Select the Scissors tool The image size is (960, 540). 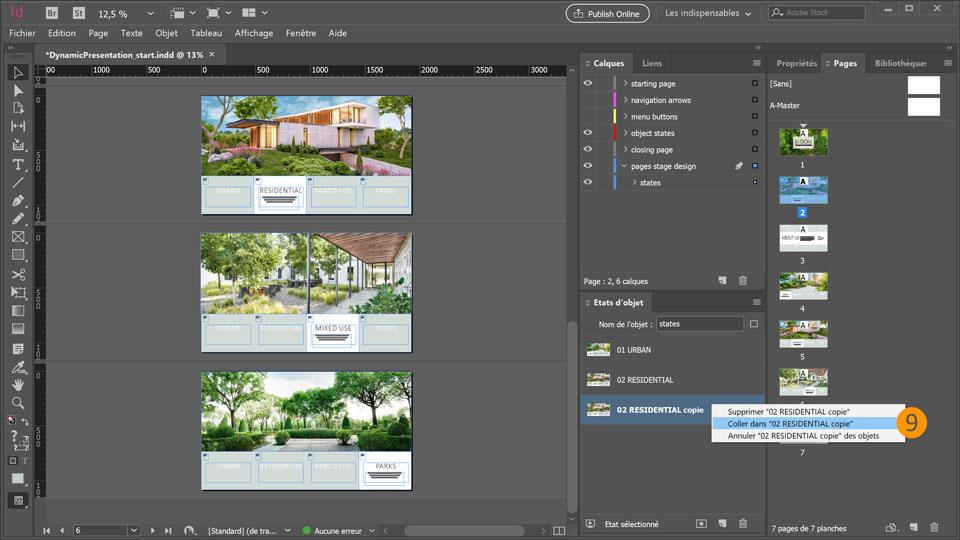(18, 274)
